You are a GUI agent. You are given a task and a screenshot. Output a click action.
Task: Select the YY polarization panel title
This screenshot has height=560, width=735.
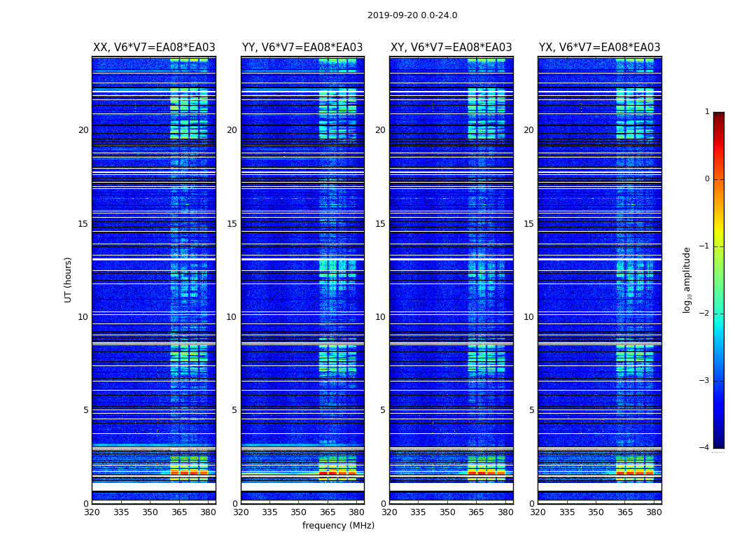tap(302, 48)
